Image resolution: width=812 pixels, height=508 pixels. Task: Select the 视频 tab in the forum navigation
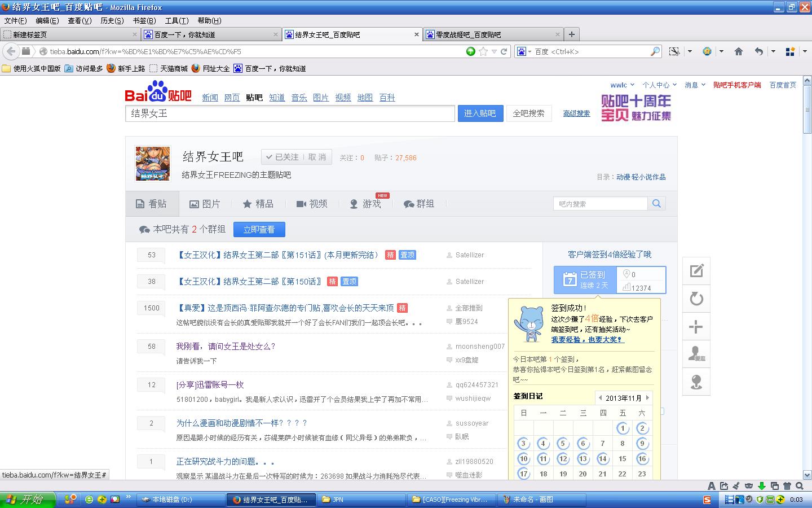312,204
